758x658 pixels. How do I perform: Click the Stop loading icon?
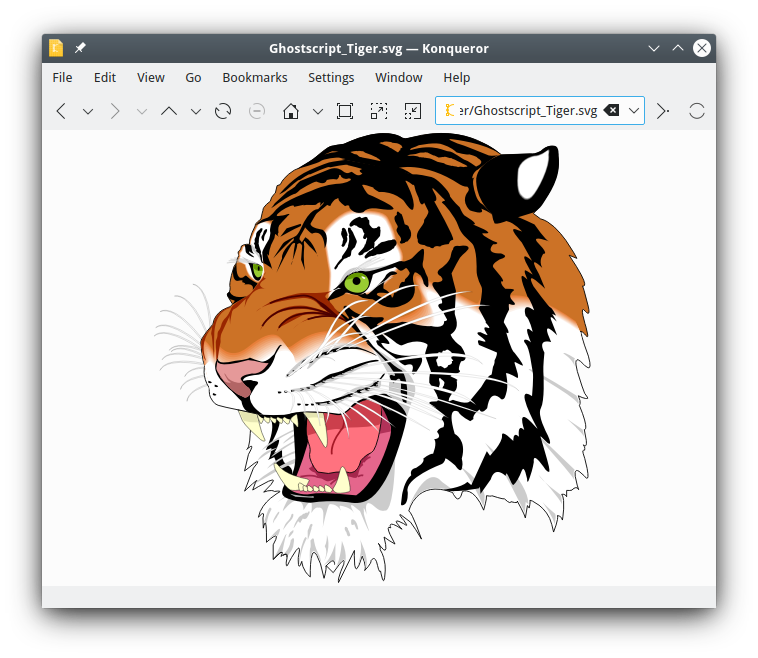pos(257,111)
